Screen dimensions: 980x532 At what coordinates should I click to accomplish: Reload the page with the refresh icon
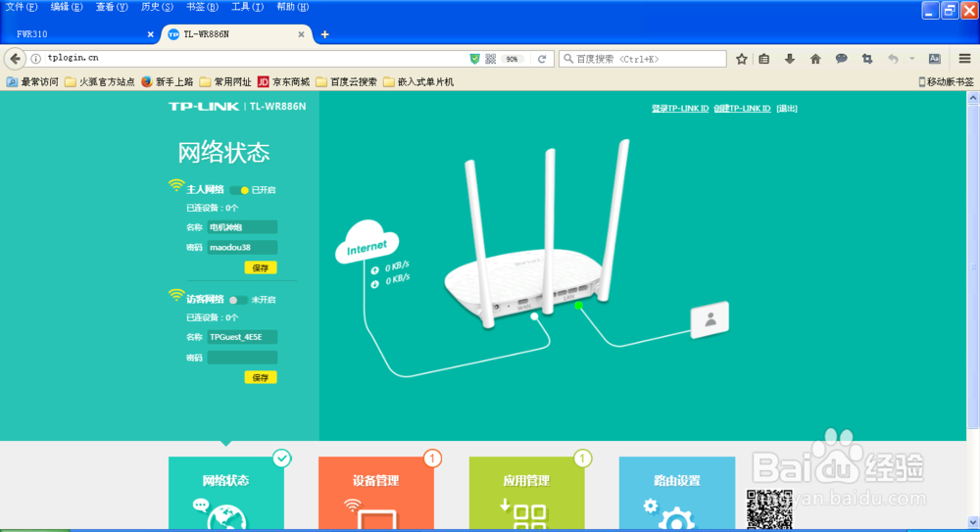pos(542,59)
